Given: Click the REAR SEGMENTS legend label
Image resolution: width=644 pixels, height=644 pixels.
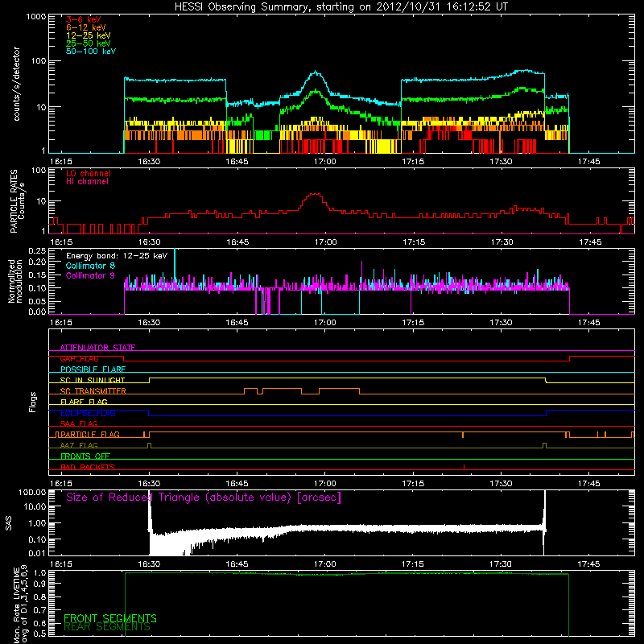Looking at the screenshot, I should (x=107, y=627).
